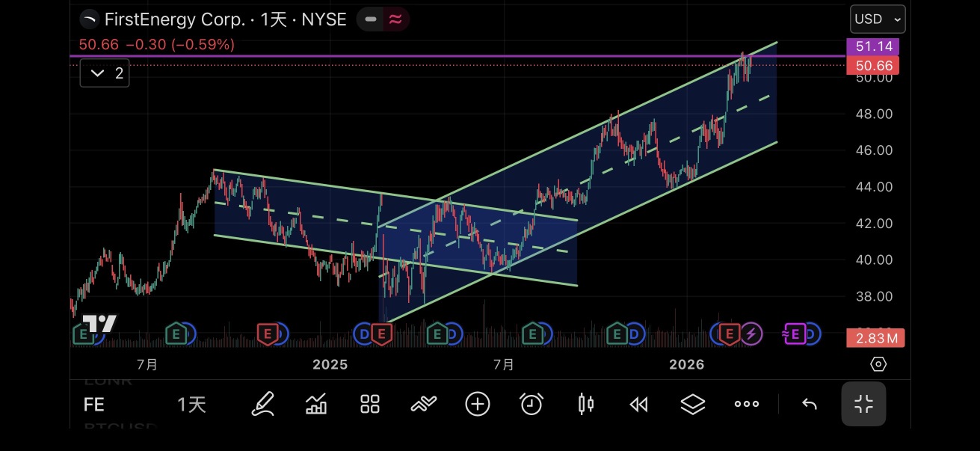Open the drawing tools pencil icon
Screen dimensions: 980x451
[262, 405]
